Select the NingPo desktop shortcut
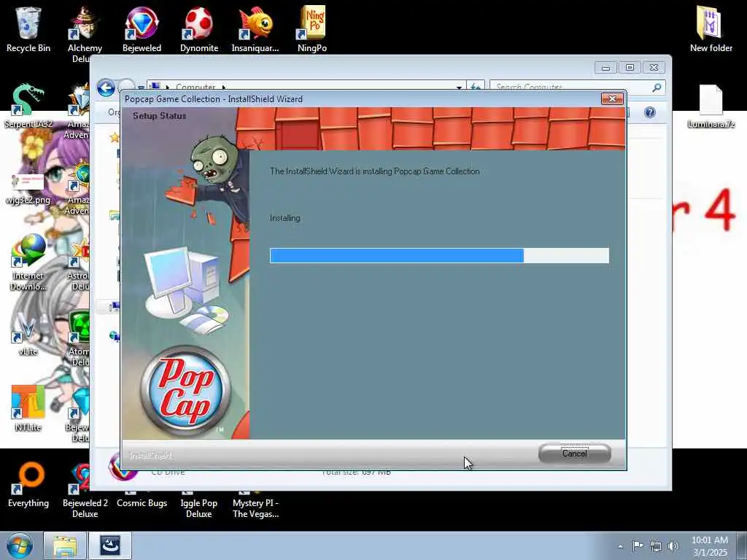The height and width of the screenshot is (560, 747). (312, 29)
